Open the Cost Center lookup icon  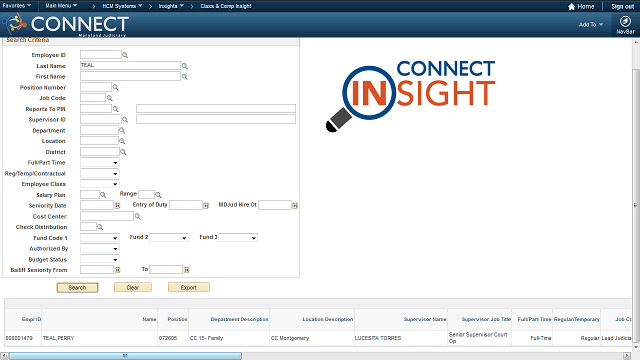point(138,216)
